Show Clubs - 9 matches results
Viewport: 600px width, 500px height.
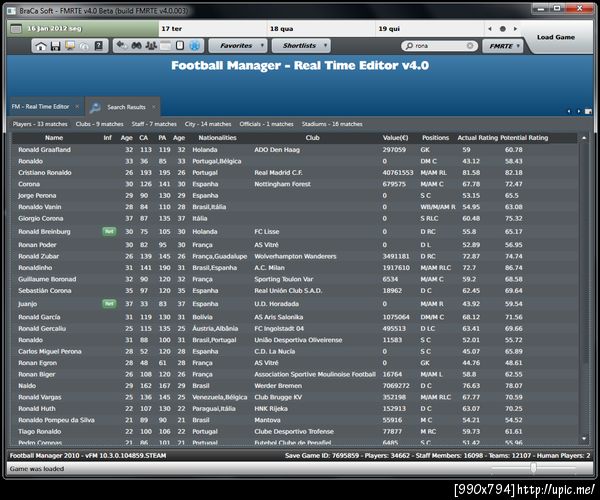pos(99,124)
